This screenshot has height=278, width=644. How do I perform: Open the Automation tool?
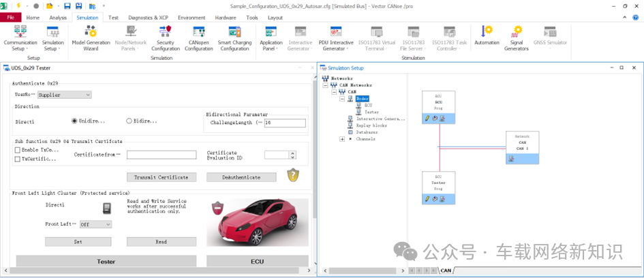coord(487,35)
